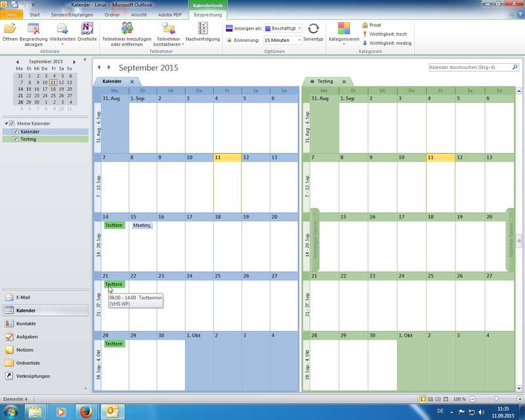Open Nachverfolgung tracking view
Screen dimensions: 525x420
[x=203, y=32]
